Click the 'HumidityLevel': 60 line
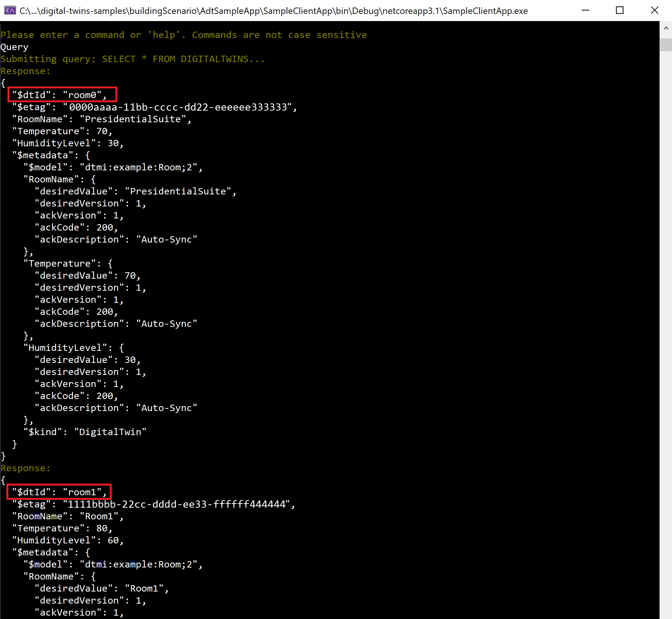 coord(68,540)
